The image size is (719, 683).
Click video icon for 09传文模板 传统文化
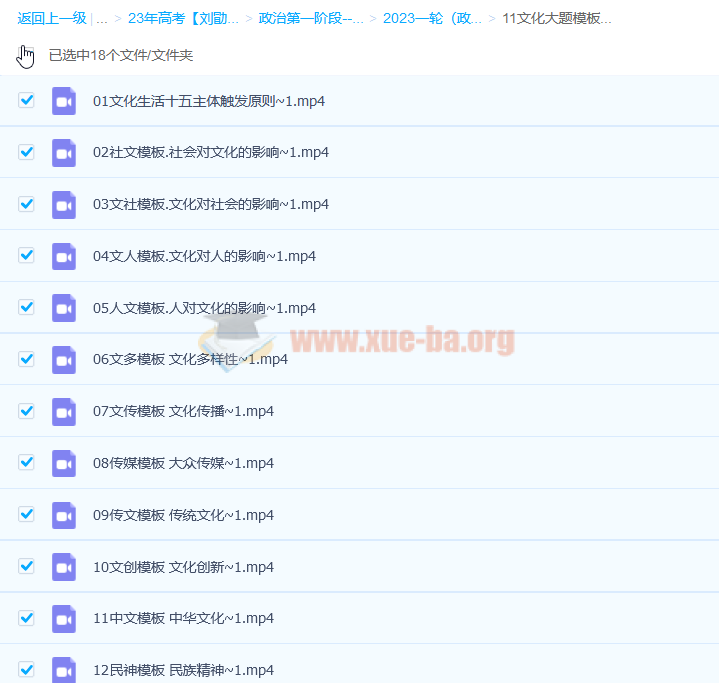click(64, 515)
